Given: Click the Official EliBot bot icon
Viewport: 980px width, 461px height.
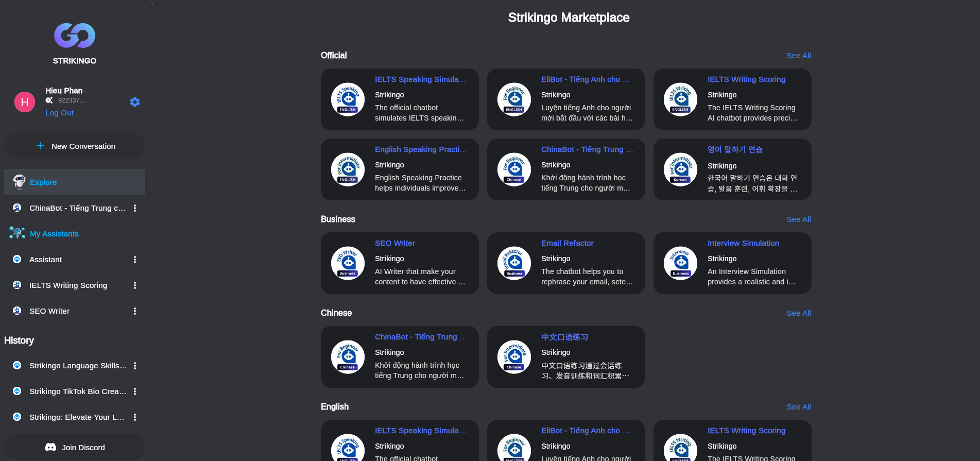Looking at the screenshot, I should tap(514, 99).
